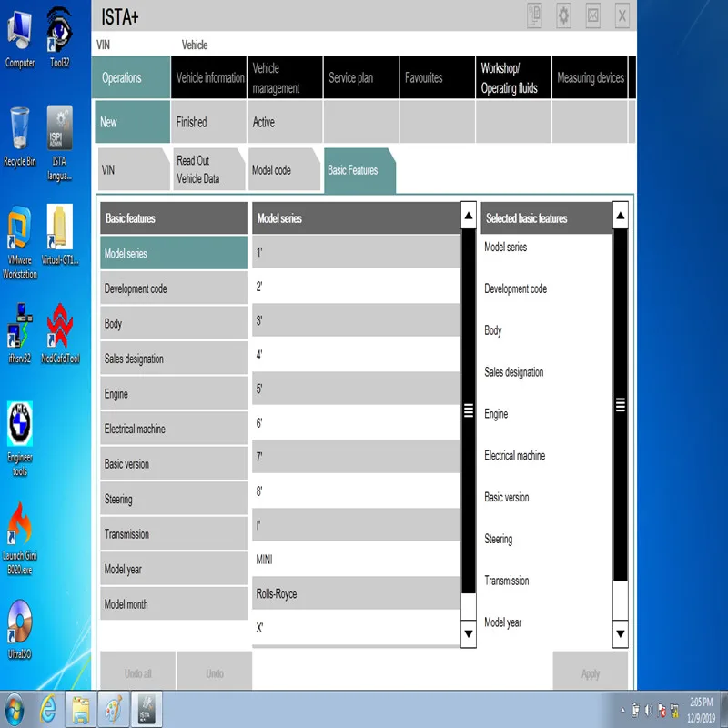Choose Rolls-Royce in Model series list
This screenshot has height=728, width=728.
[356, 593]
